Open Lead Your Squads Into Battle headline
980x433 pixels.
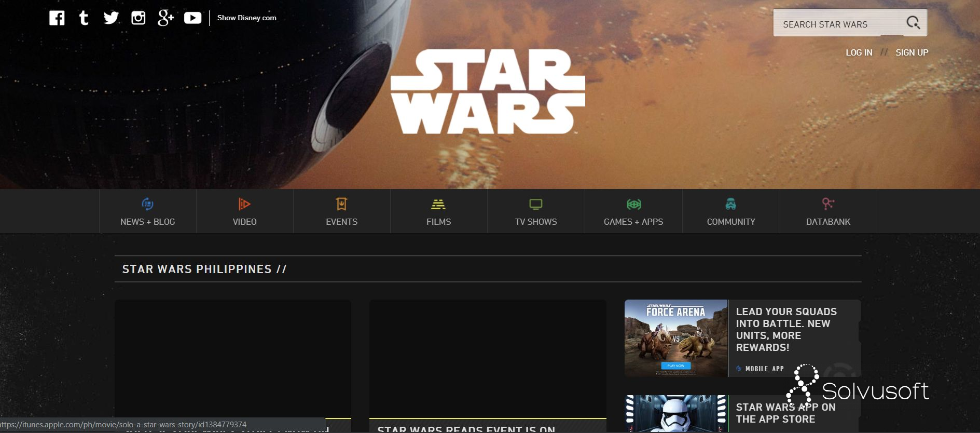pyautogui.click(x=786, y=329)
